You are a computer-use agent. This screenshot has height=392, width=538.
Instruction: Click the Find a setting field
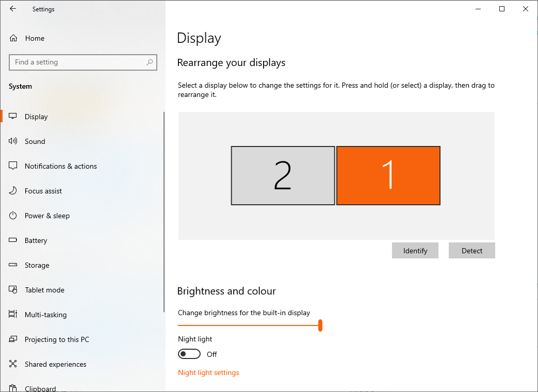click(x=83, y=62)
